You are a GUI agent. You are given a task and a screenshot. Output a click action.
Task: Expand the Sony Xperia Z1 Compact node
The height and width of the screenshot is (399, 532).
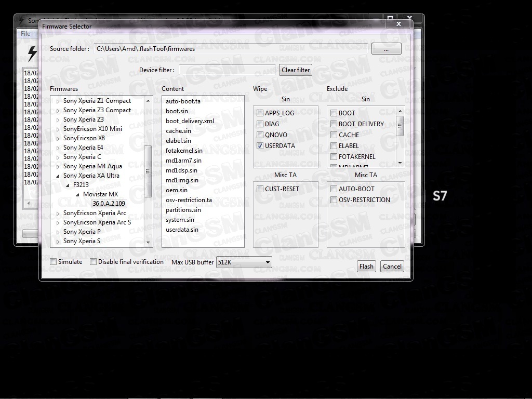tap(58, 101)
